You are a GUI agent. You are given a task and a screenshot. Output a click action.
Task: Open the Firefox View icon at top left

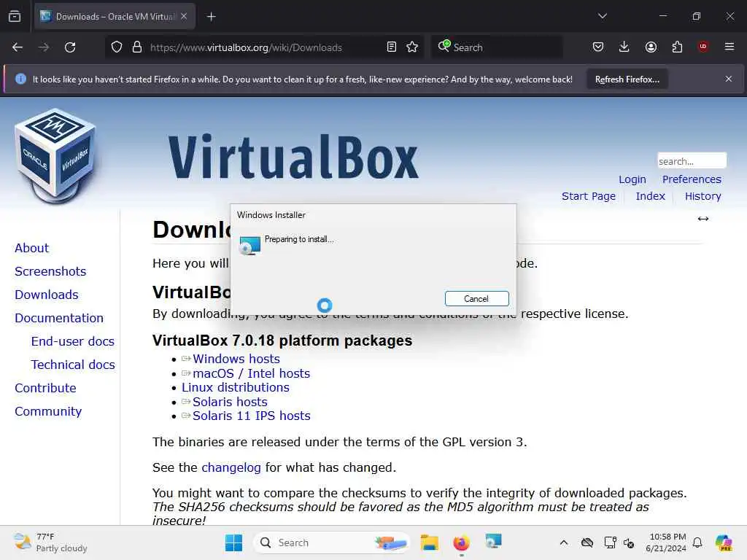(x=15, y=16)
